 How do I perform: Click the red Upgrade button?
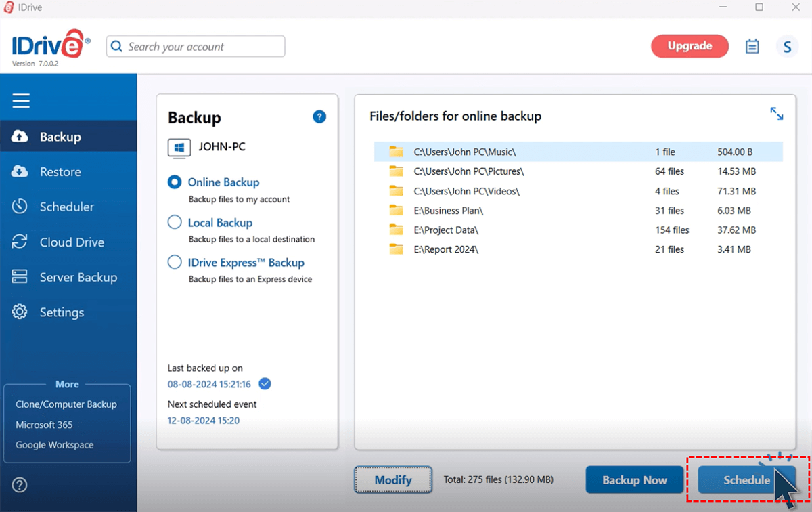[x=690, y=46]
